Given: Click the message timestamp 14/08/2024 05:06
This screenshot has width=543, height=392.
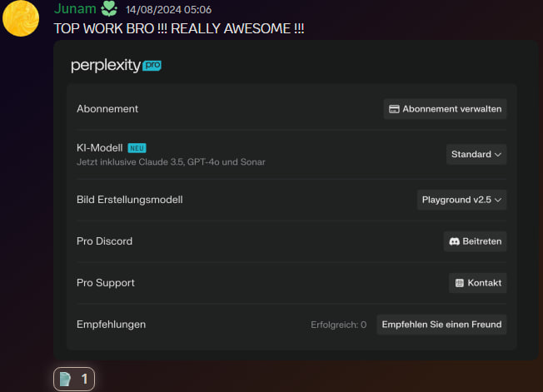Looking at the screenshot, I should click(168, 10).
